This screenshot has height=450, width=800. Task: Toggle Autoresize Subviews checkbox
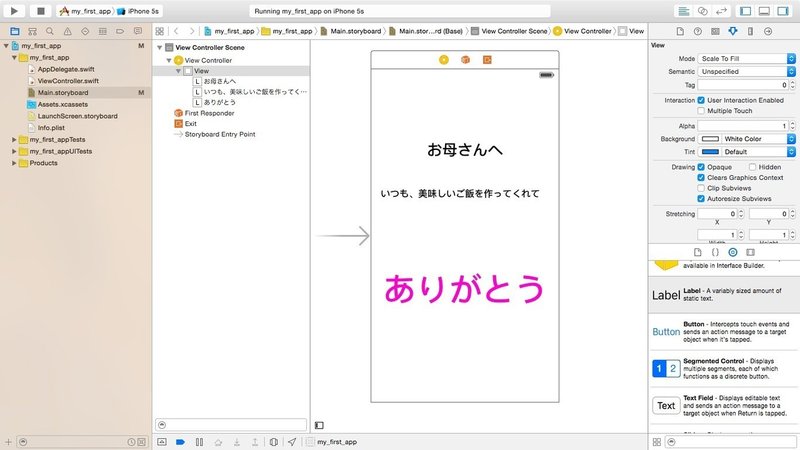701,198
